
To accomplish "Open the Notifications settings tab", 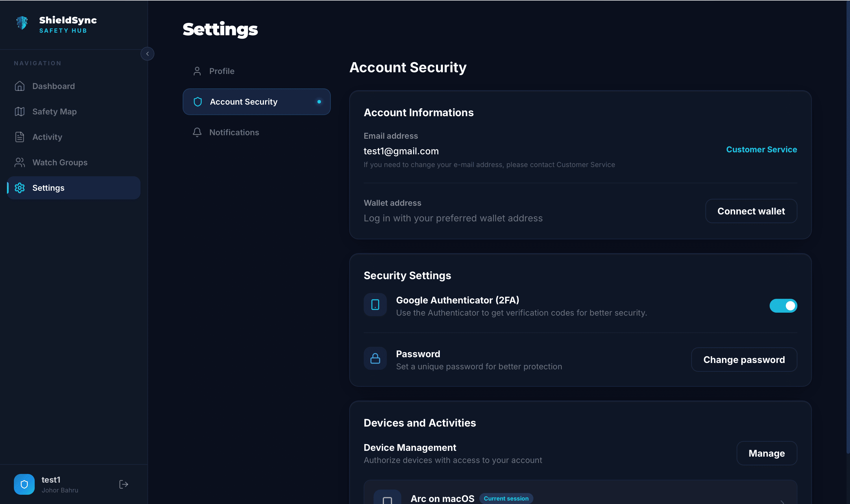I will pos(234,132).
